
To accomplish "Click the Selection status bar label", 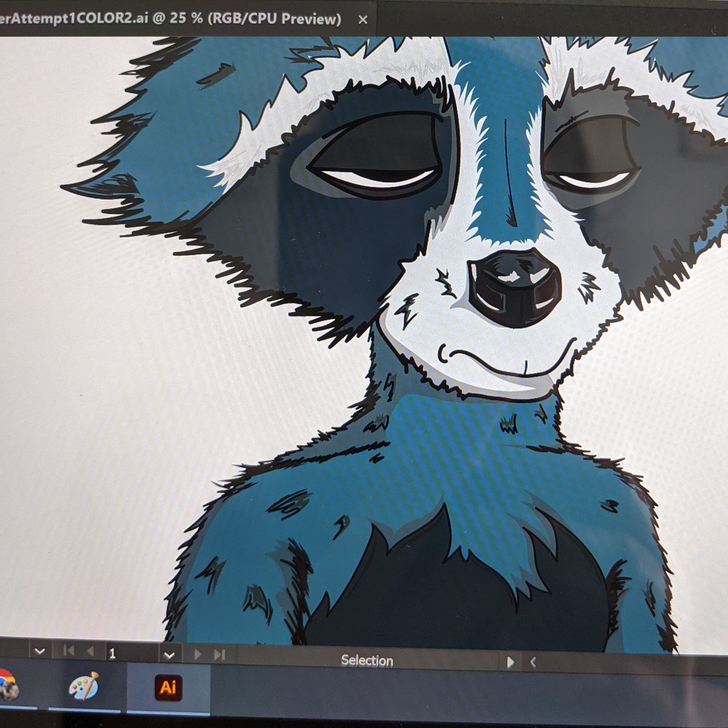I will (367, 661).
